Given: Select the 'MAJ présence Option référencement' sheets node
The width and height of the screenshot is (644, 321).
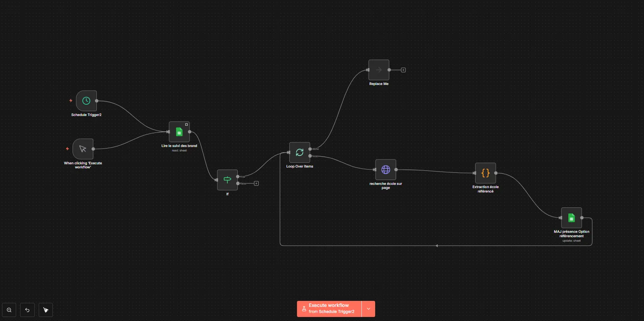Looking at the screenshot, I should tap(571, 218).
